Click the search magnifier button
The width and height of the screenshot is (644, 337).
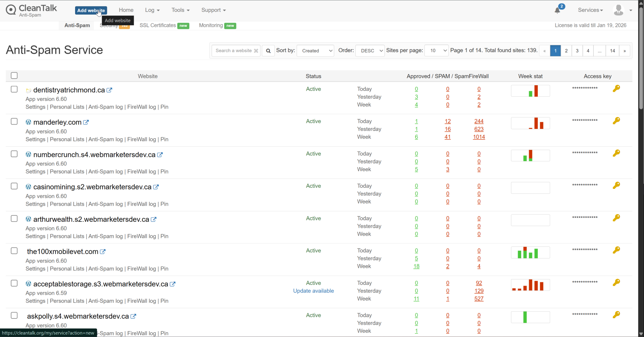coord(268,51)
